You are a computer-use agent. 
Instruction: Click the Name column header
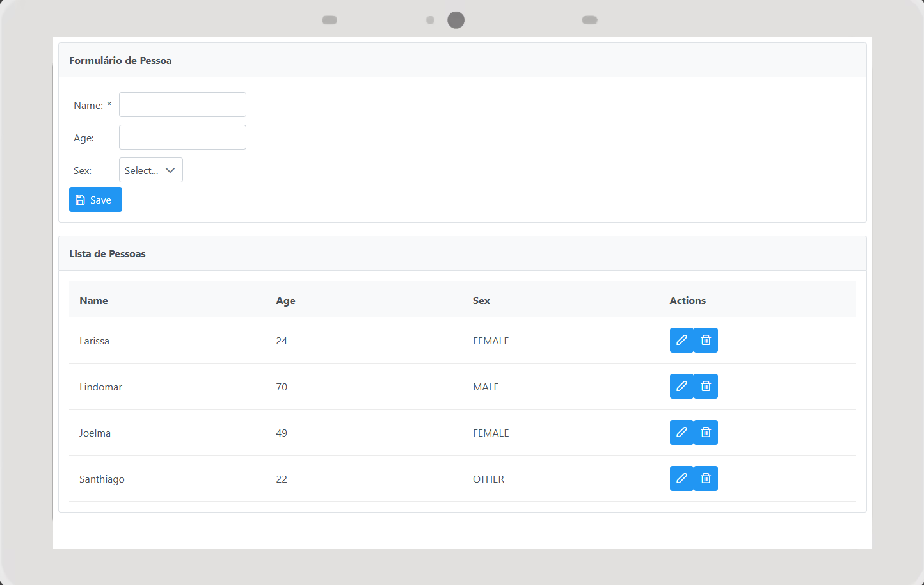pyautogui.click(x=93, y=301)
